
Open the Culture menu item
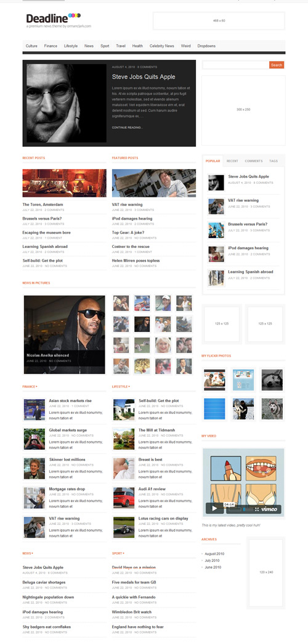(31, 46)
